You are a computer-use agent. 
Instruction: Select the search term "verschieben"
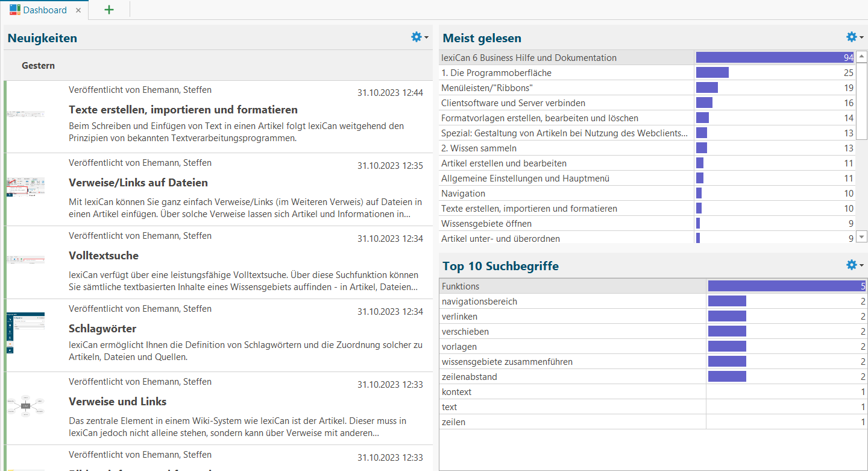coord(653,332)
